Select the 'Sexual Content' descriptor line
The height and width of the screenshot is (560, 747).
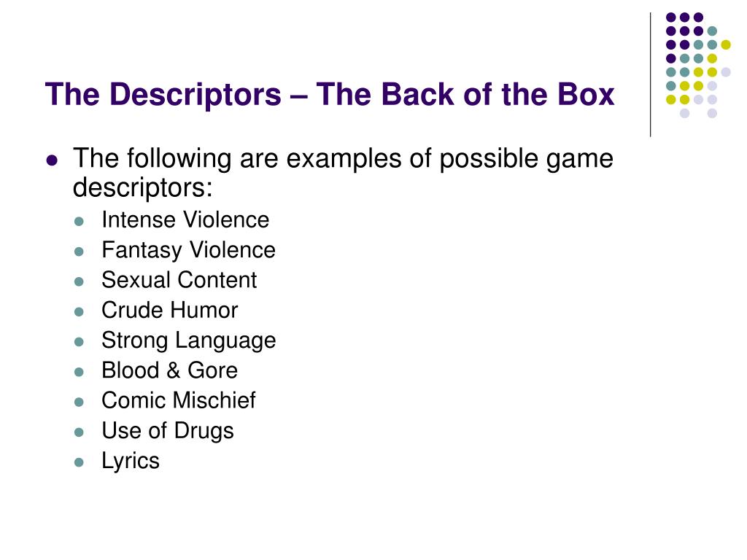coord(179,280)
